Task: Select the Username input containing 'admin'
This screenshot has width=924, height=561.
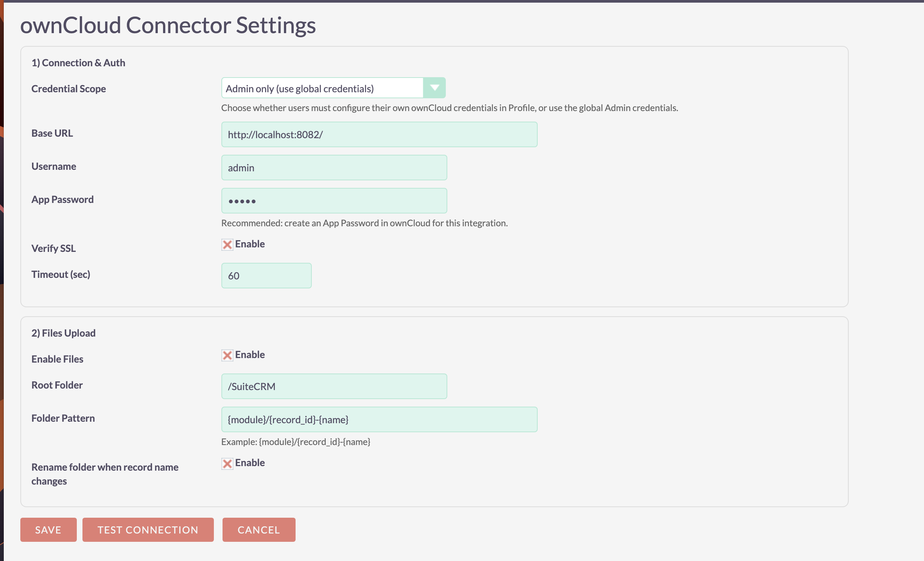Action: pyautogui.click(x=334, y=168)
